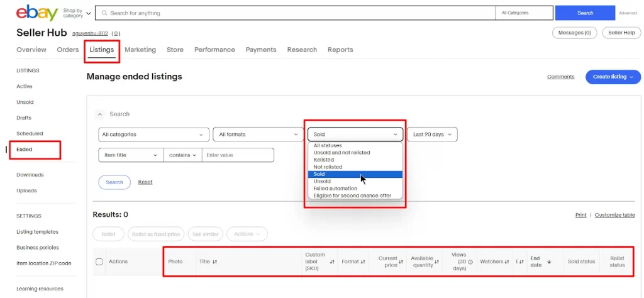
Task: Open the Payments tab
Action: (x=261, y=50)
